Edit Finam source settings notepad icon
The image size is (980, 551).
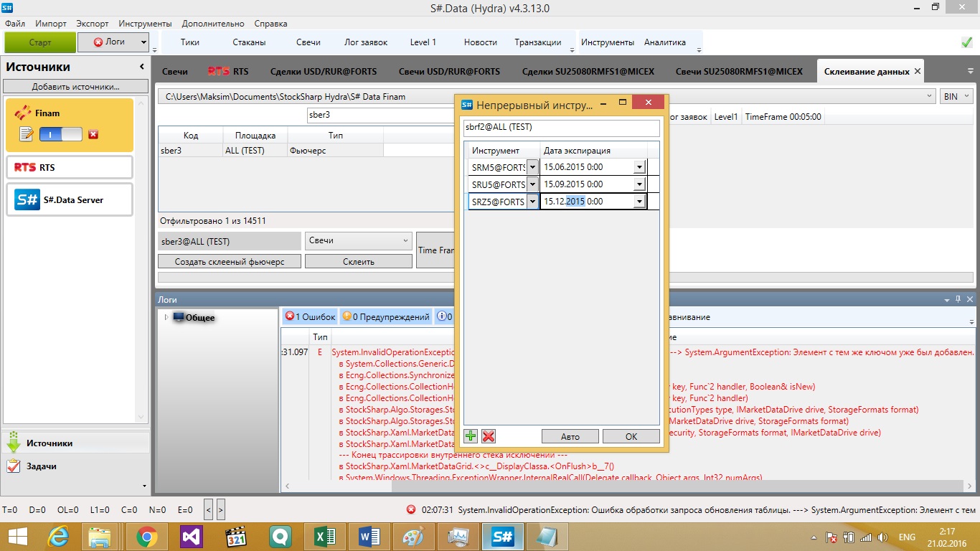27,134
